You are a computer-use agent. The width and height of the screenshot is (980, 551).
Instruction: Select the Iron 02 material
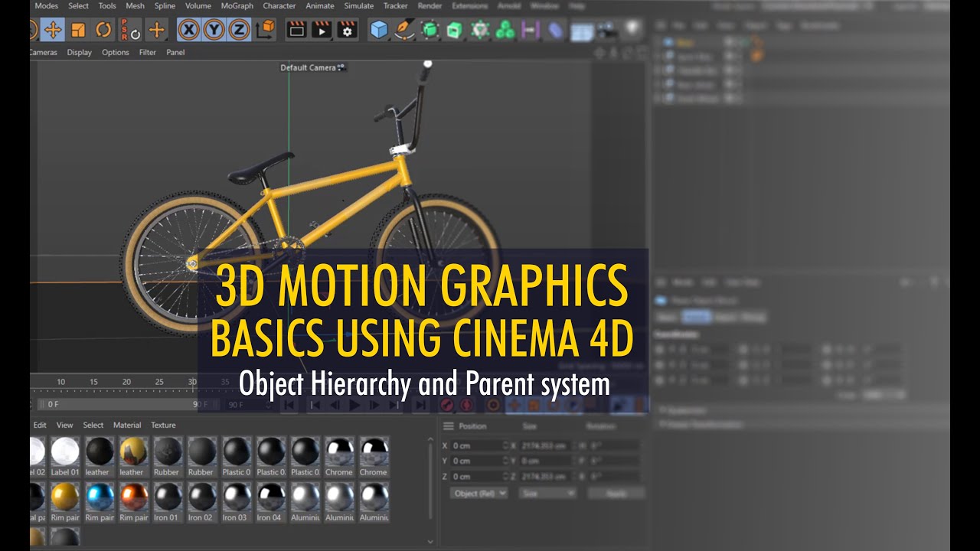pos(201,502)
